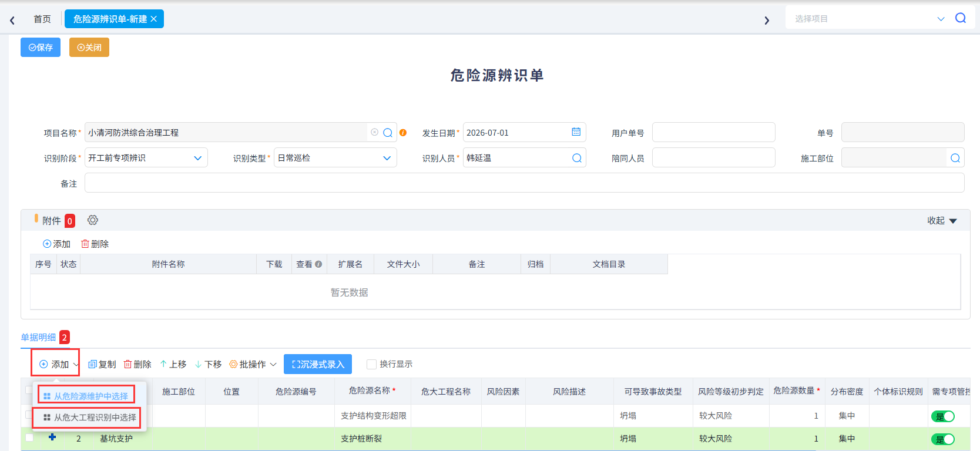Viewport: 980px width, 451px height.
Task: Click the search icon beside 选择项目
Action: tap(961, 18)
